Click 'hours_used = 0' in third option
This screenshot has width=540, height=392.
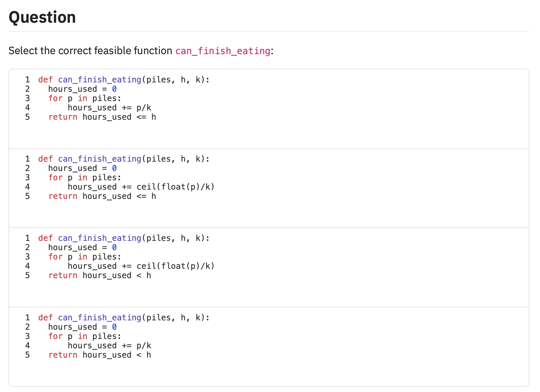click(x=82, y=248)
